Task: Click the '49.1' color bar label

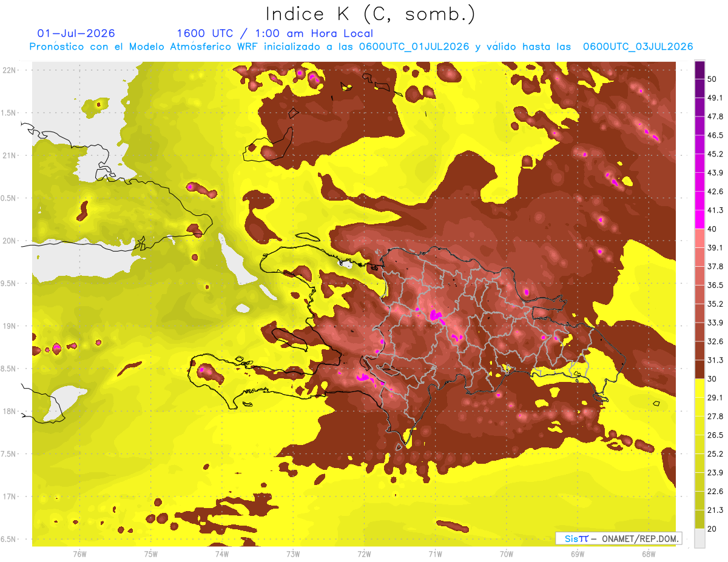Action: tap(715, 98)
